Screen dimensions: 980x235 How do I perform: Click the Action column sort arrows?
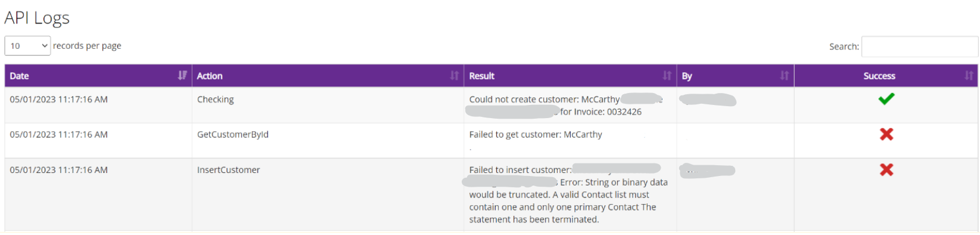455,76
